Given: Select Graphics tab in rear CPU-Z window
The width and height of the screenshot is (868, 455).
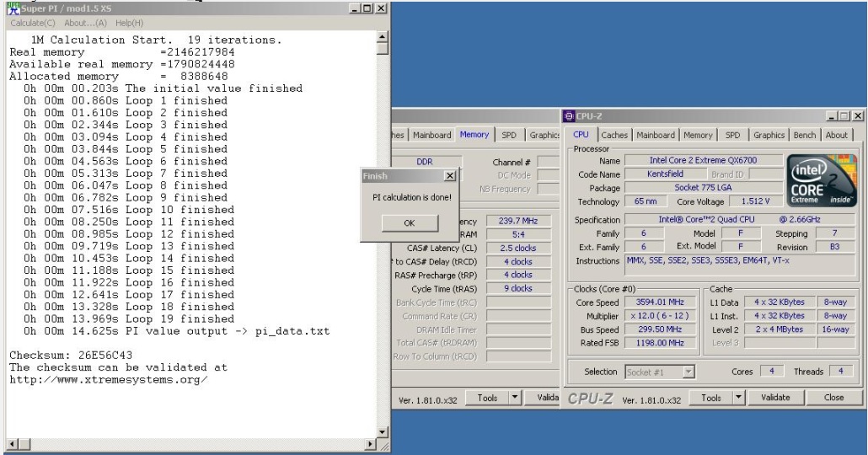Looking at the screenshot, I should coord(544,135).
